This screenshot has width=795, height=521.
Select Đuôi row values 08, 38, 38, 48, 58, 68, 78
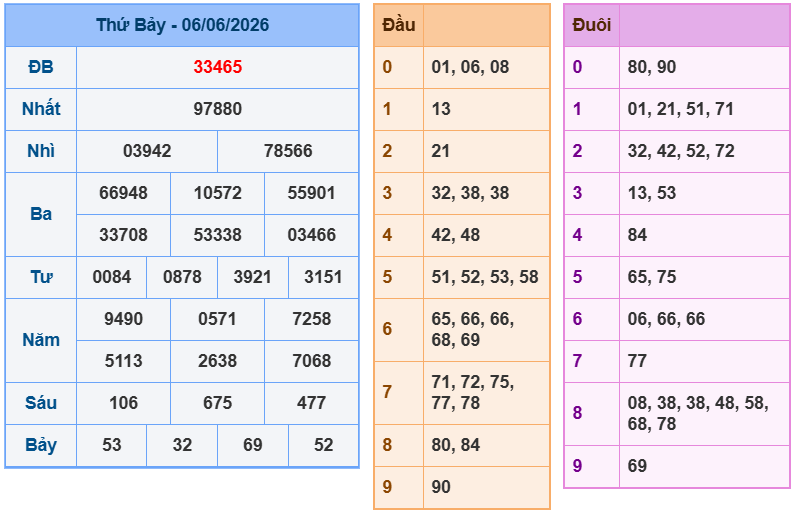click(x=698, y=414)
